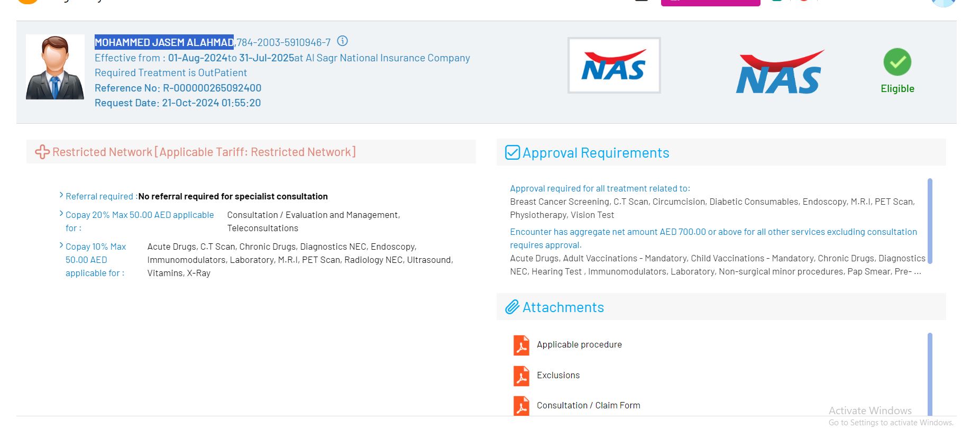980x429 pixels.
Task: Expand the Copay 20% Max 50.00 AED chevron
Action: (61, 214)
